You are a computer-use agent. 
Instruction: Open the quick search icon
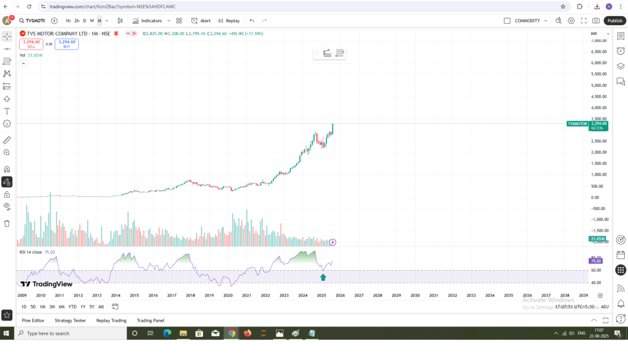point(558,21)
